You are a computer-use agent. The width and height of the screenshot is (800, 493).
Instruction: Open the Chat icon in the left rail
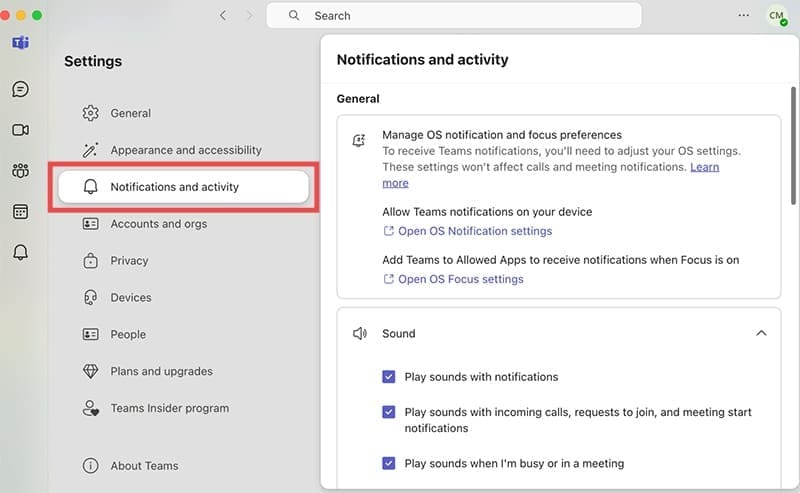[20, 89]
